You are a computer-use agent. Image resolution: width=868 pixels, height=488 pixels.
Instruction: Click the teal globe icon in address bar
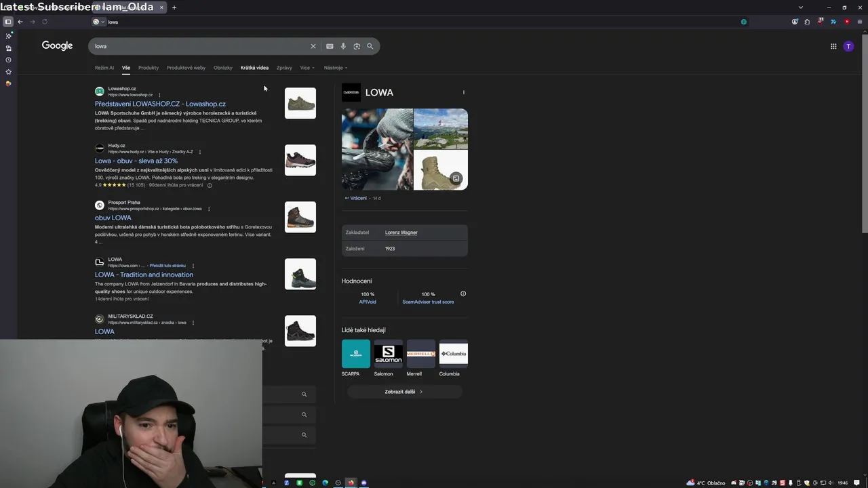tap(744, 22)
